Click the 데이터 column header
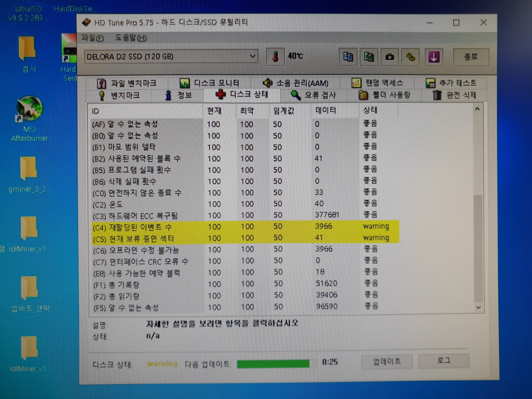Screen dimensions: 532x399 click(335, 111)
